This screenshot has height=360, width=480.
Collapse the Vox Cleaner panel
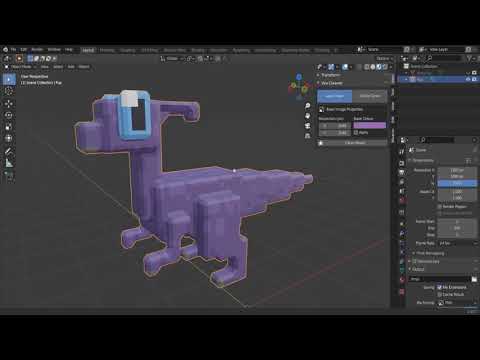[x=331, y=83]
